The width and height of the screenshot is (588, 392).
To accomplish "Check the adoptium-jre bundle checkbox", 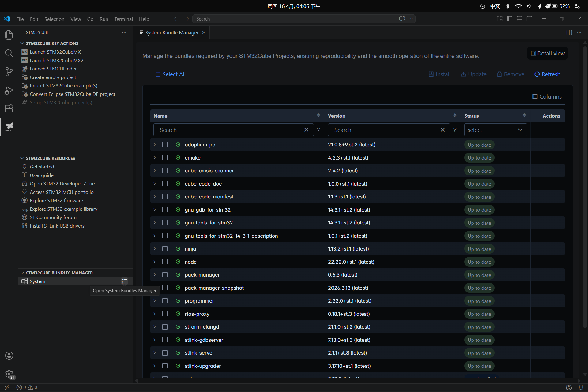I will 165,145.
